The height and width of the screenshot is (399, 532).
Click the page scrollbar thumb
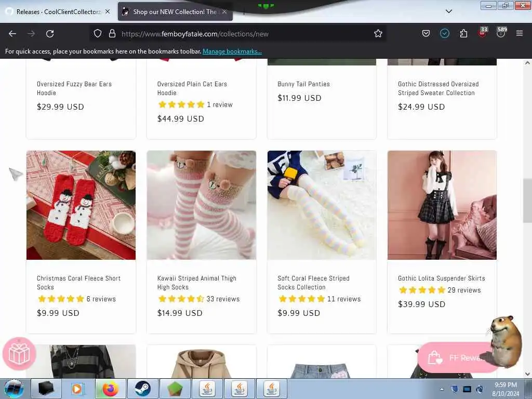coord(527,201)
